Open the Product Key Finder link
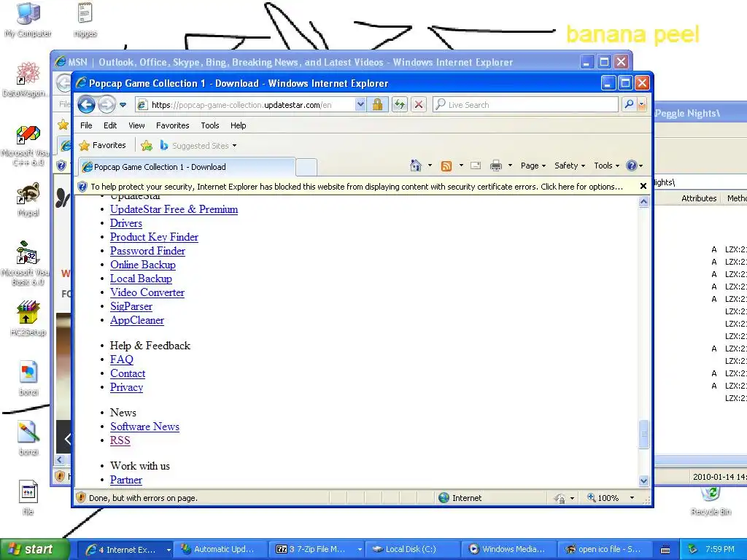This screenshot has height=560, width=747. coord(154,237)
